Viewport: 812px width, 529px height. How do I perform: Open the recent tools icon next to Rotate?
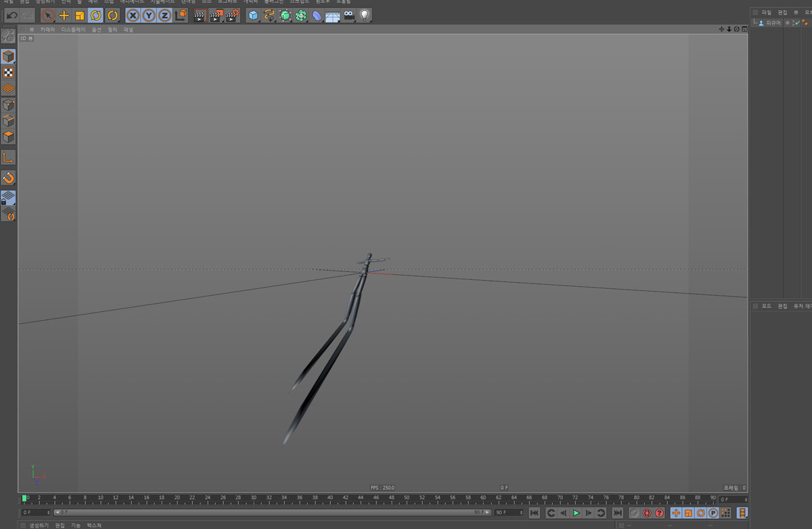point(112,15)
